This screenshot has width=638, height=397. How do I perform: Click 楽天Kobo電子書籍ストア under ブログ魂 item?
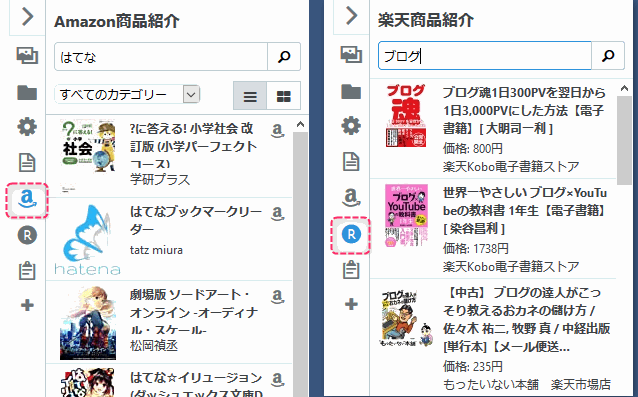tap(511, 166)
